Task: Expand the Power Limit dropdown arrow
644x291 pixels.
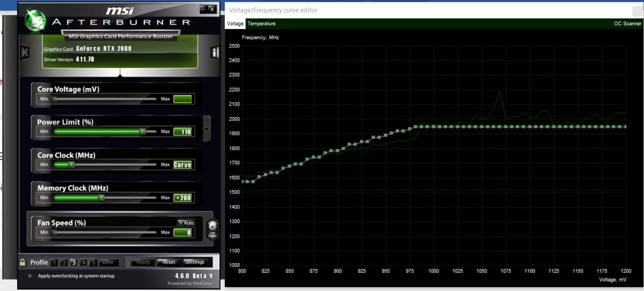Action: (x=207, y=129)
